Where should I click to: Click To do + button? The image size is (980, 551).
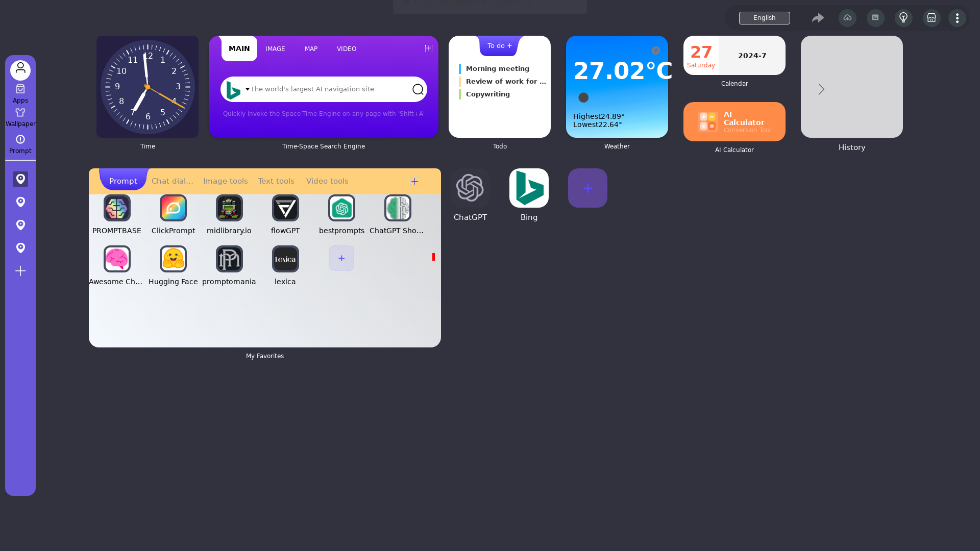(500, 46)
